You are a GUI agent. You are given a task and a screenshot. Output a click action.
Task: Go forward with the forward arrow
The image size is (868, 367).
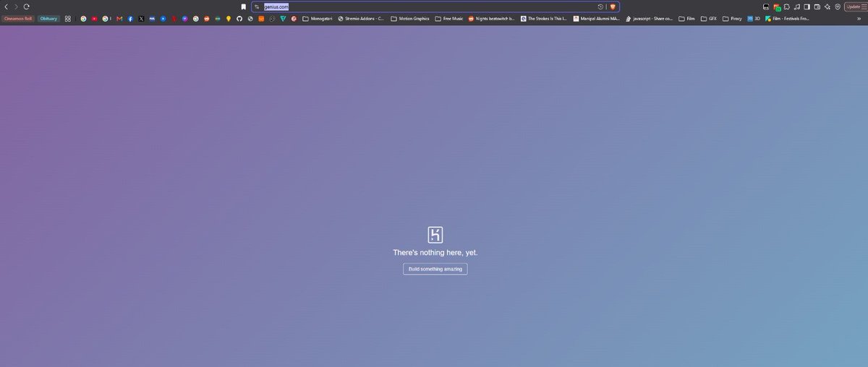(17, 6)
